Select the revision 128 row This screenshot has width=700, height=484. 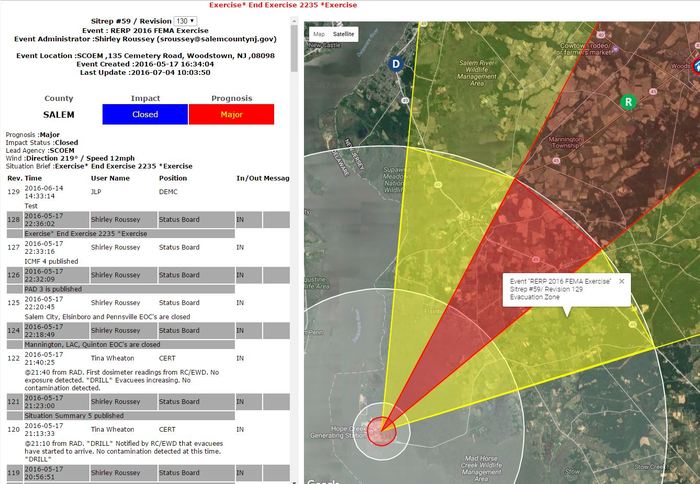[148, 220]
